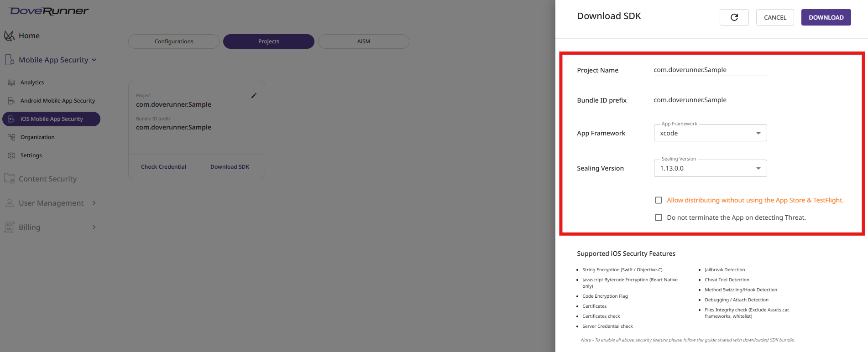This screenshot has width=868, height=352.
Task: Click the iOS Mobile App Security icon
Action: point(11,119)
